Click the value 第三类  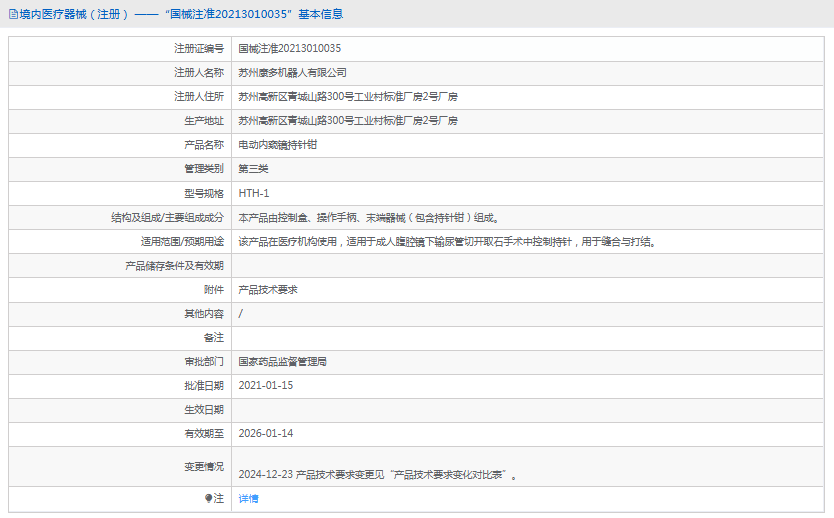(x=253, y=169)
